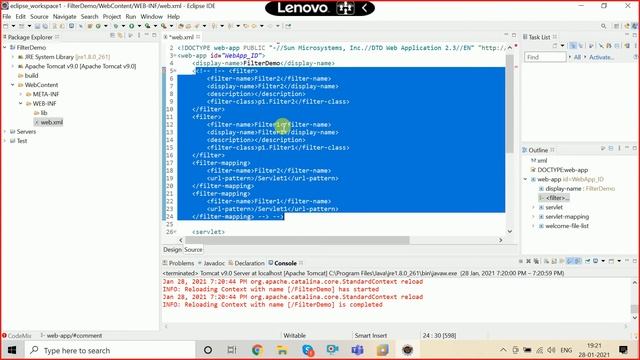Switch to the Problems tab
Viewport: 640px width, 360px height.
[178, 263]
